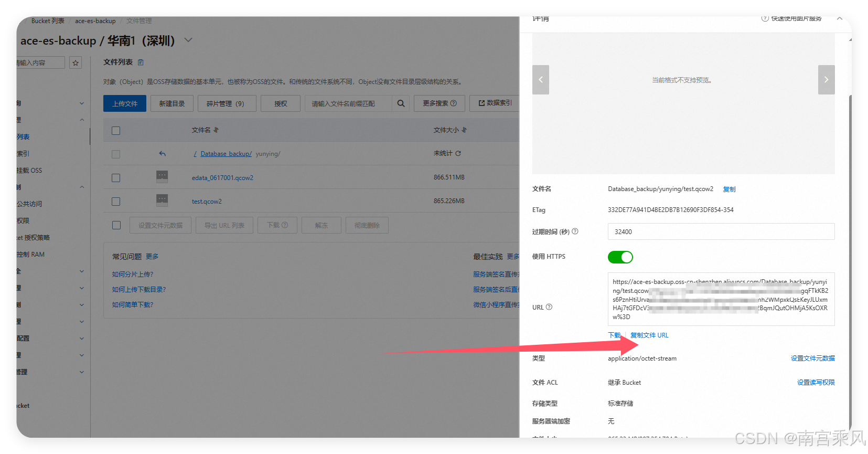
Task: Collapse sidebar section above 公共访问 item
Action: coord(82,187)
